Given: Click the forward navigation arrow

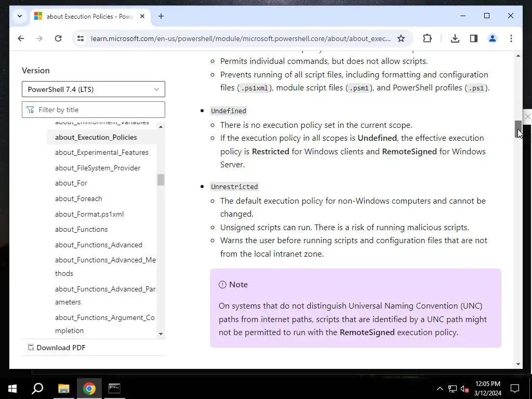Looking at the screenshot, I should pos(39,38).
